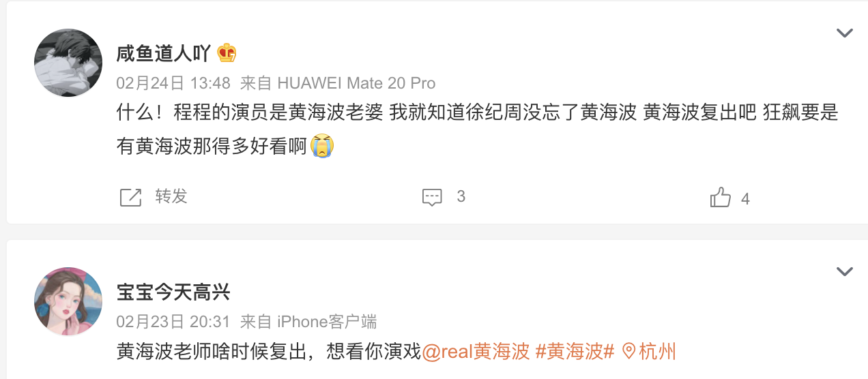Like the first post with thumbs-up icon
The image size is (868, 379).
pos(721,197)
